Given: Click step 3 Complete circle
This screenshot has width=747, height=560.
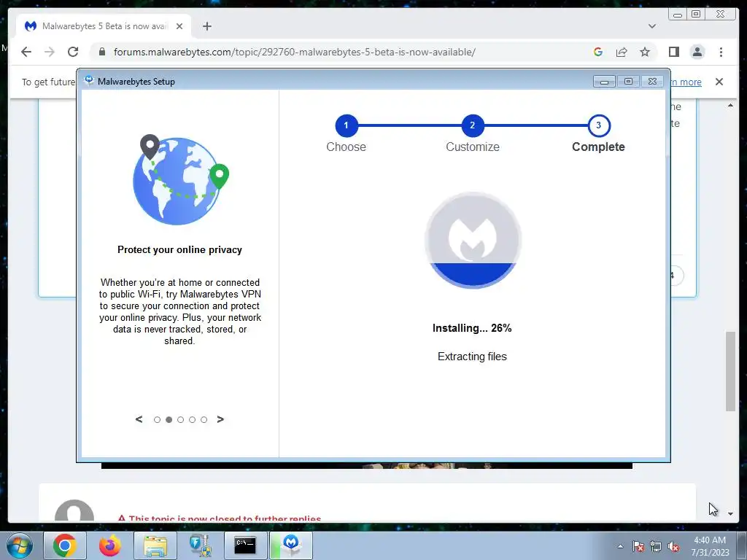Looking at the screenshot, I should pyautogui.click(x=598, y=125).
